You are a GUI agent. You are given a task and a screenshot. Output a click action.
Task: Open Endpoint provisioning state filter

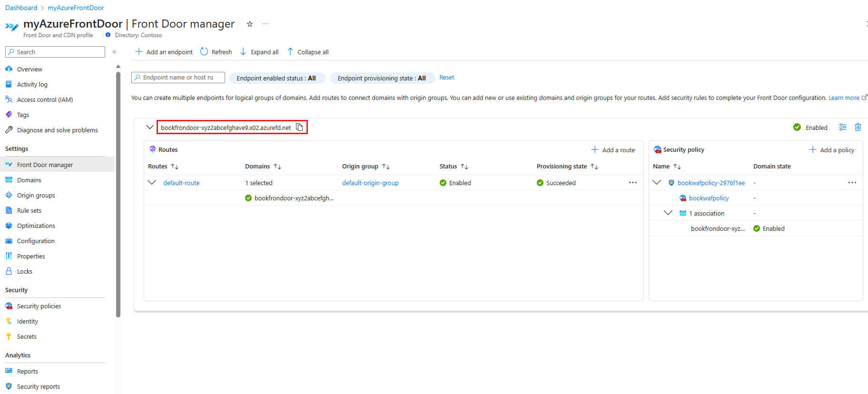point(382,78)
